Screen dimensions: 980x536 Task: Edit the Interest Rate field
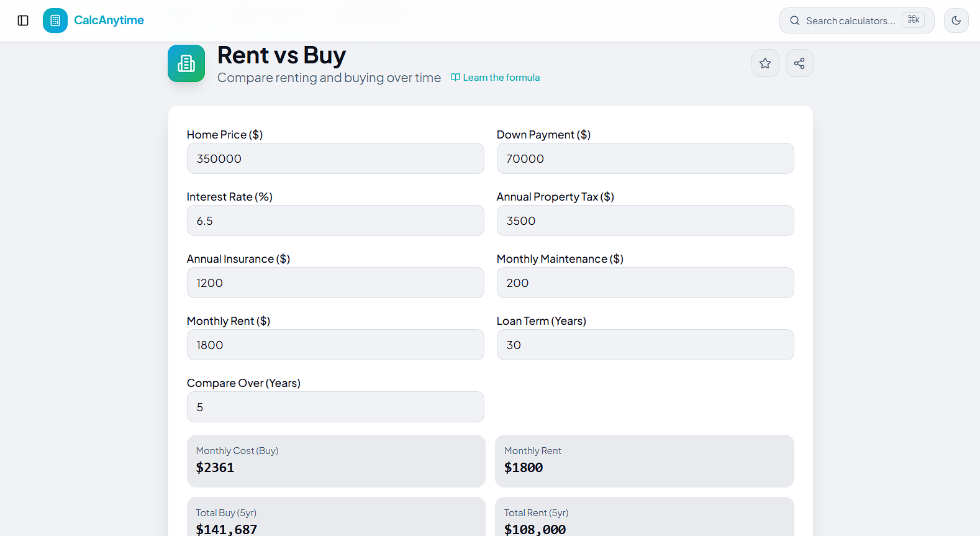tap(335, 220)
